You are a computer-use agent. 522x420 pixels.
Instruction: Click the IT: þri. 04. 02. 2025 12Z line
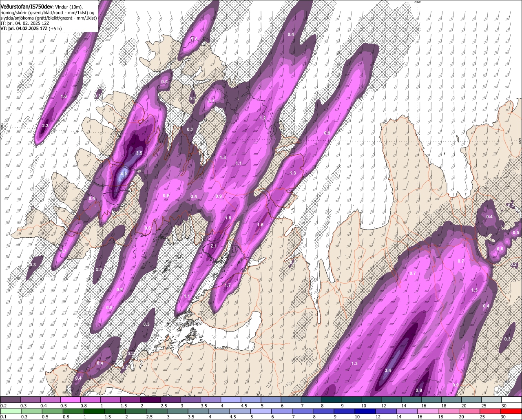tap(24, 23)
